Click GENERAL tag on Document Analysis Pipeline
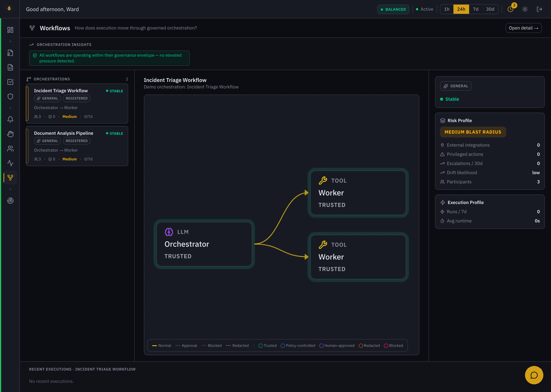 pyautogui.click(x=47, y=141)
